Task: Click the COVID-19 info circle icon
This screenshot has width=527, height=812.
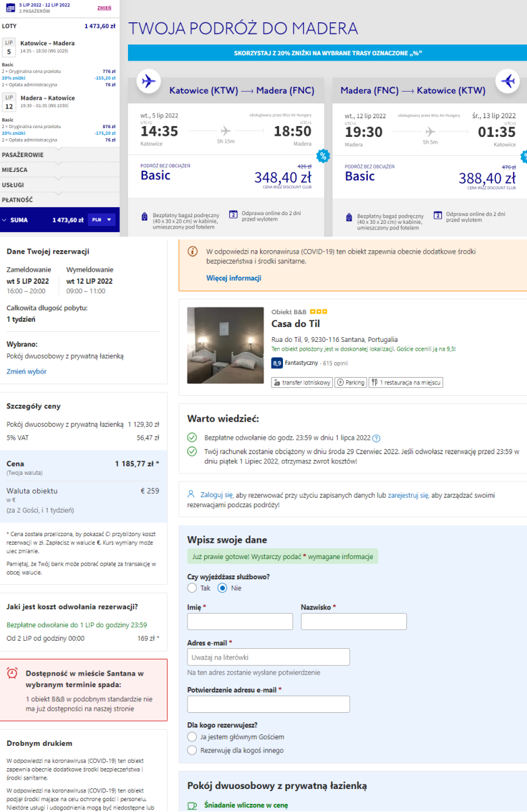Action: (x=193, y=252)
